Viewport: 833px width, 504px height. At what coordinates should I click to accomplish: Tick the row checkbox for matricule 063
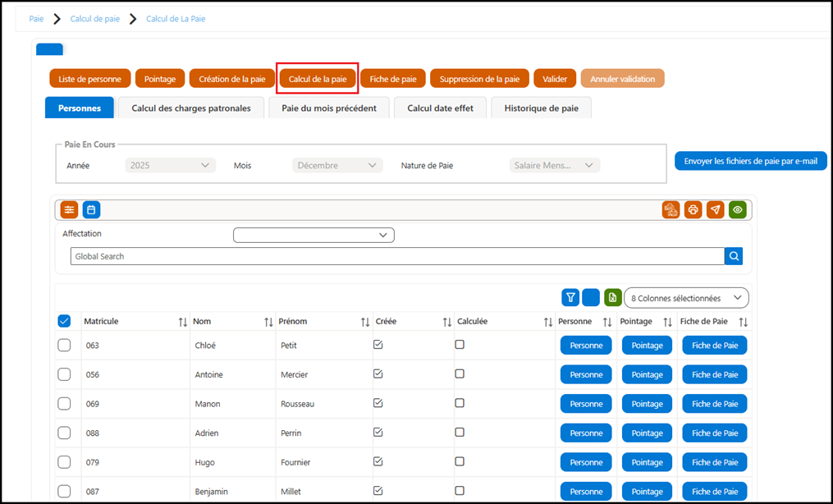tap(64, 346)
